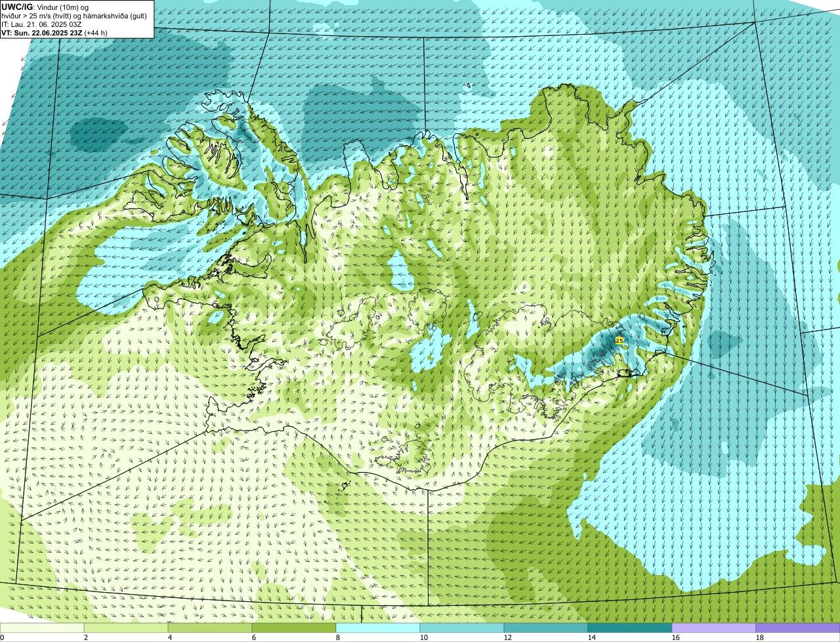Select the legend swatch between 16 and 18
The image size is (840, 642).
click(714, 628)
